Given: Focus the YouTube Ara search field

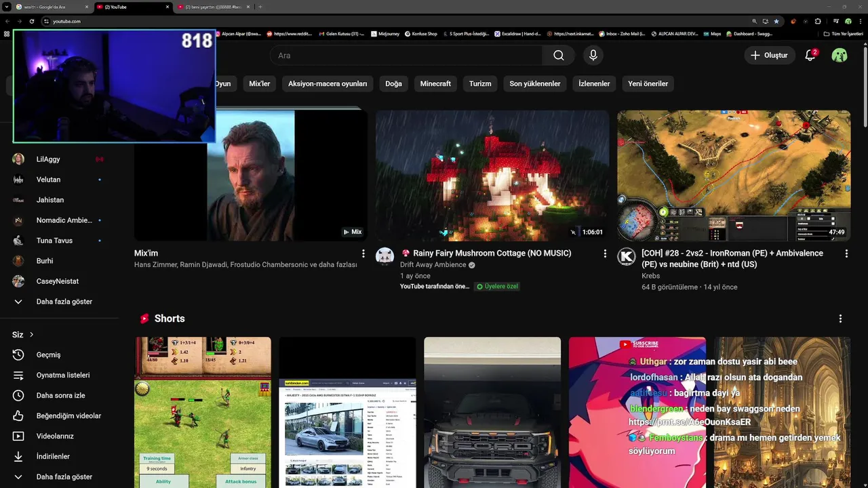Looking at the screenshot, I should 406,56.
